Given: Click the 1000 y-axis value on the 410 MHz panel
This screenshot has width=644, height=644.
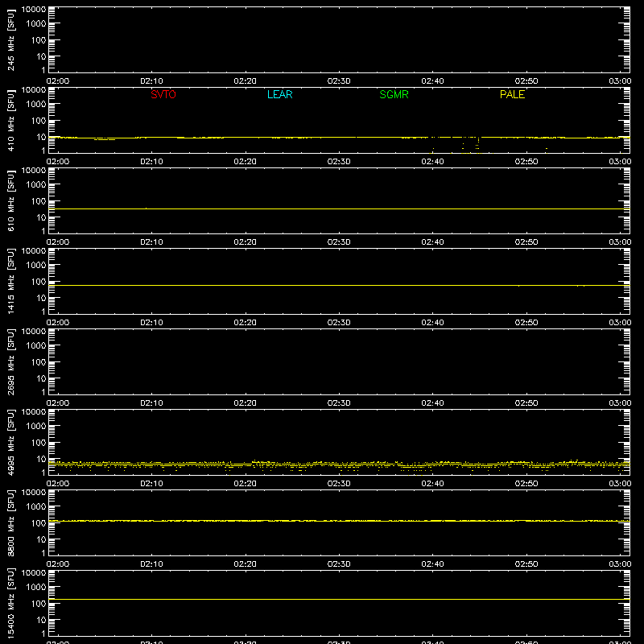Looking at the screenshot, I should tap(36, 105).
